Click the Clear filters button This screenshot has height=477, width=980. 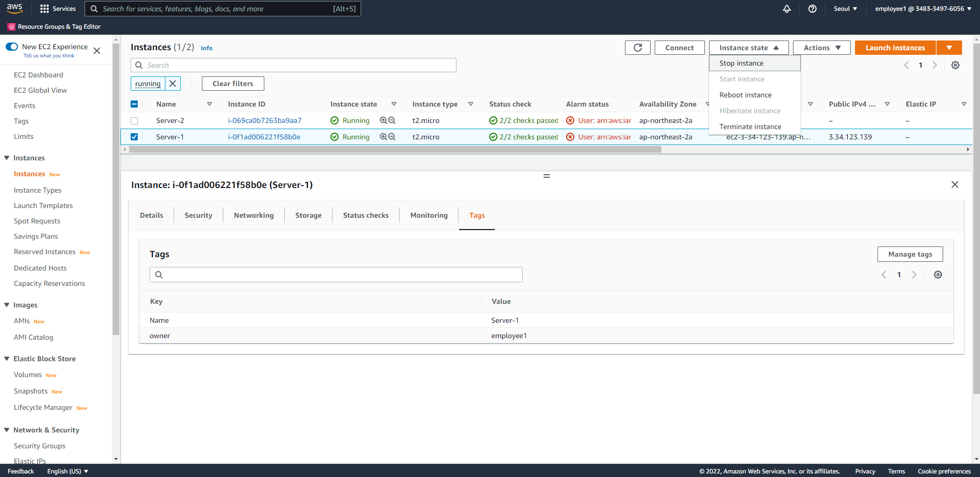coord(233,84)
